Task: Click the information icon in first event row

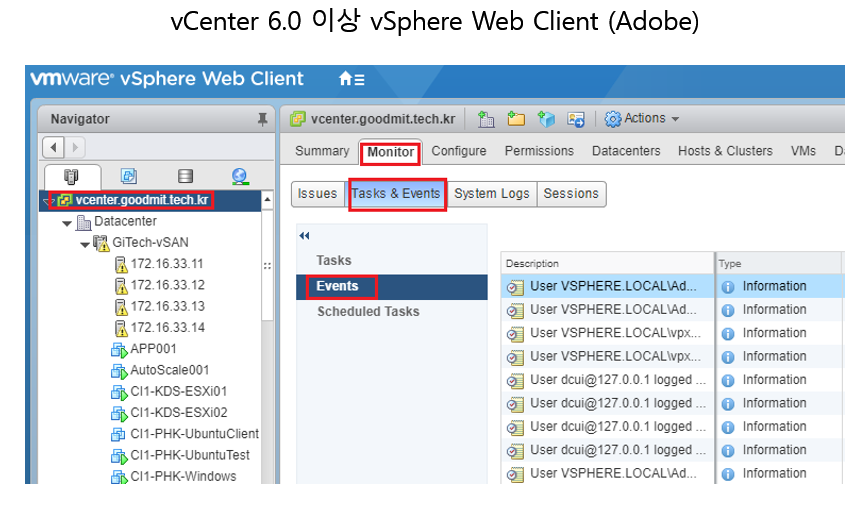Action: coord(728,287)
